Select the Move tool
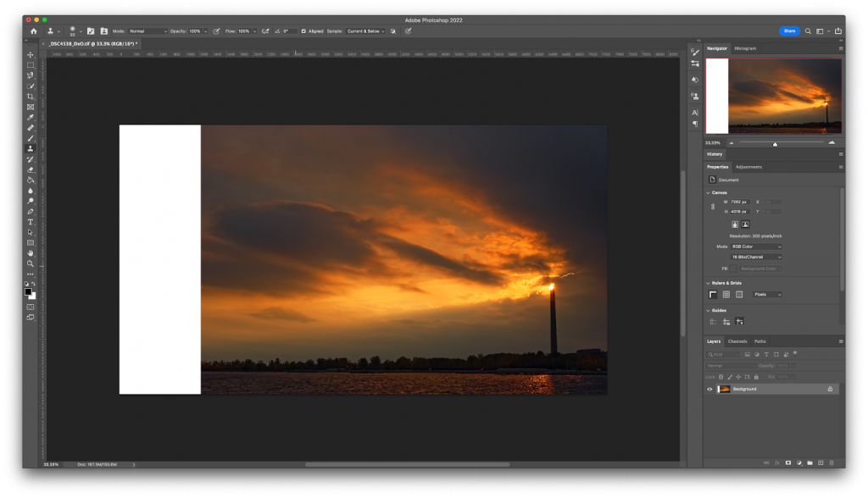 pyautogui.click(x=30, y=55)
